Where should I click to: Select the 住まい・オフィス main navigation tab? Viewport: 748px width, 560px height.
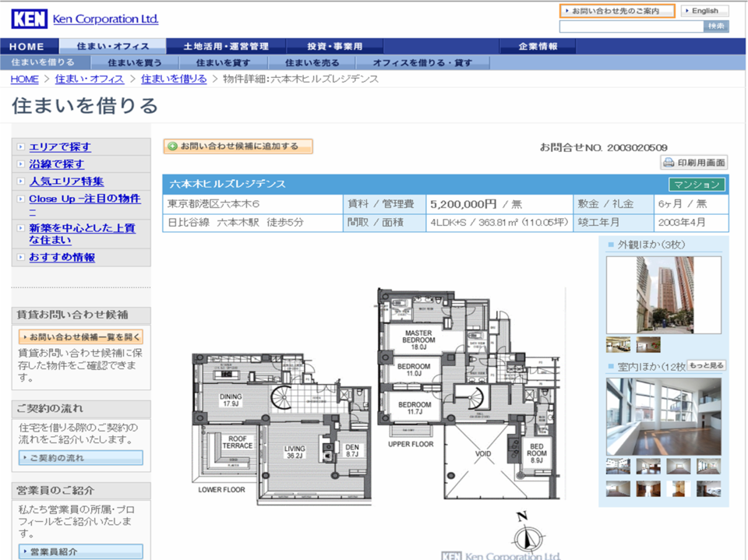click(x=112, y=46)
